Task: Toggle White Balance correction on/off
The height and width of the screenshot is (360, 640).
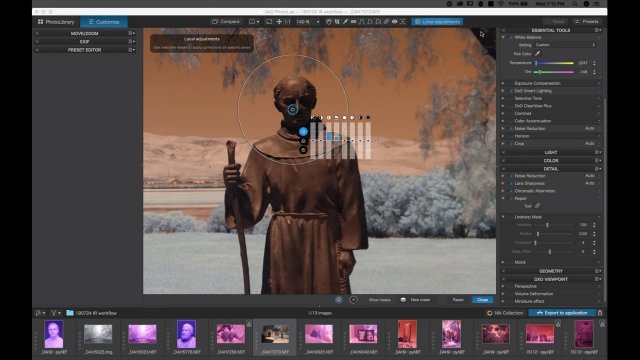Action: (511, 37)
